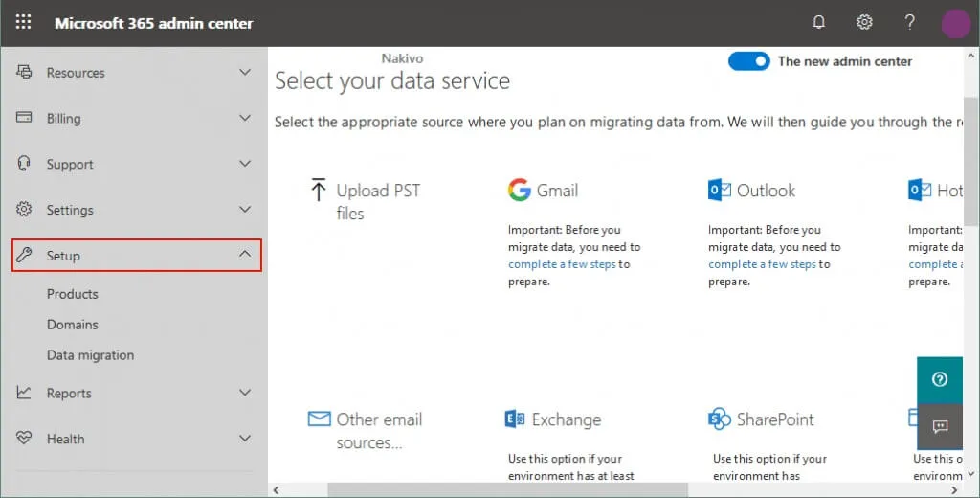This screenshot has width=980, height=498.
Task: Open settings gear in the header
Action: click(864, 23)
